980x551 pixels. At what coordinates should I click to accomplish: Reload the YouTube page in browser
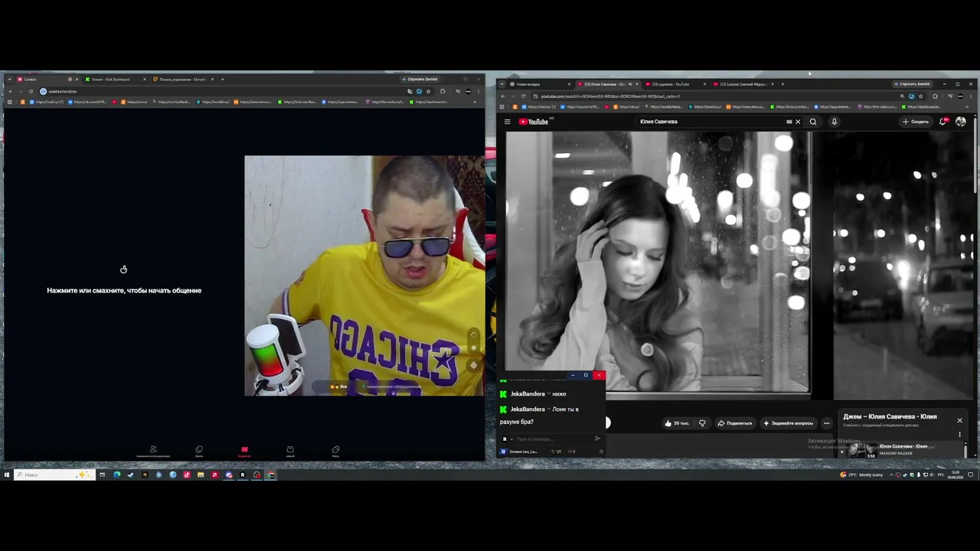(524, 96)
